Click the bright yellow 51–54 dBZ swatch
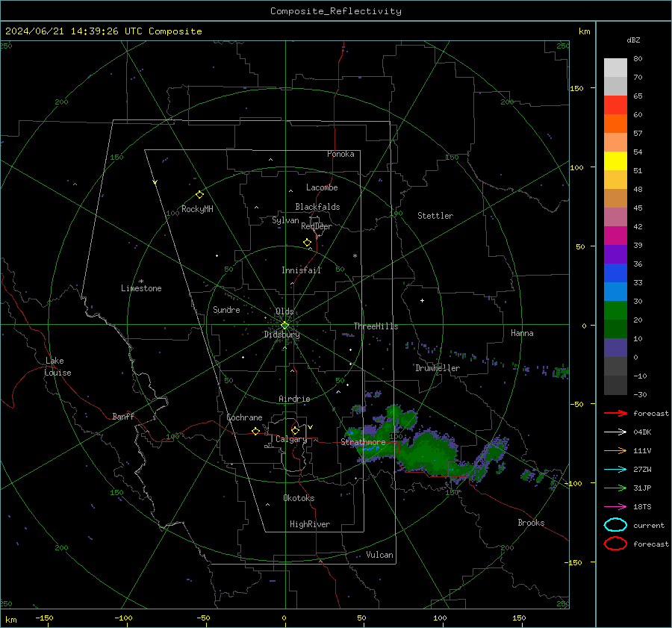 [x=615, y=161]
